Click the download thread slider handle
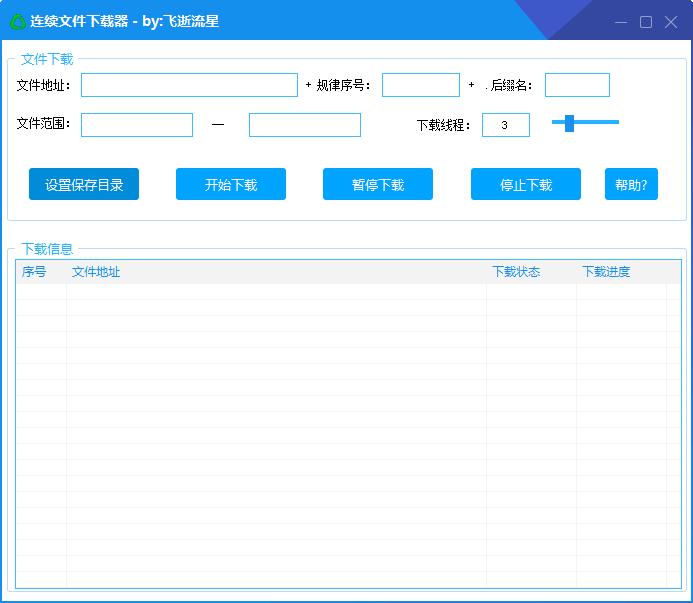 569,123
